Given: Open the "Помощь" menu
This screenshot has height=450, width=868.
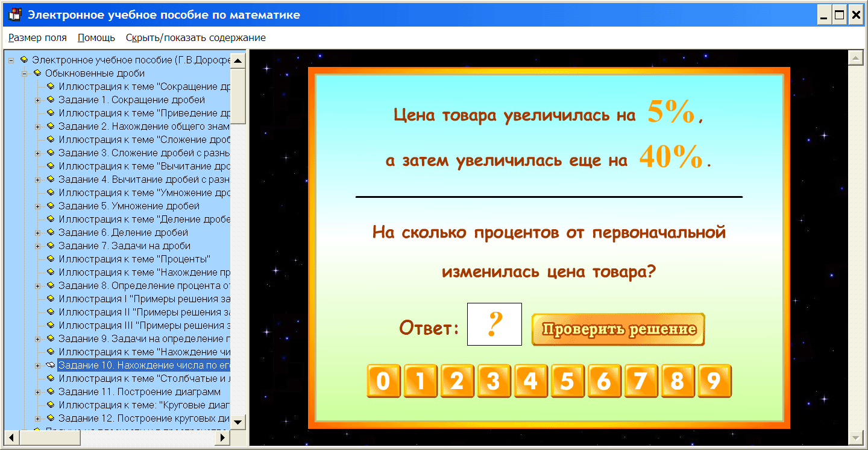Looking at the screenshot, I should tap(95, 37).
